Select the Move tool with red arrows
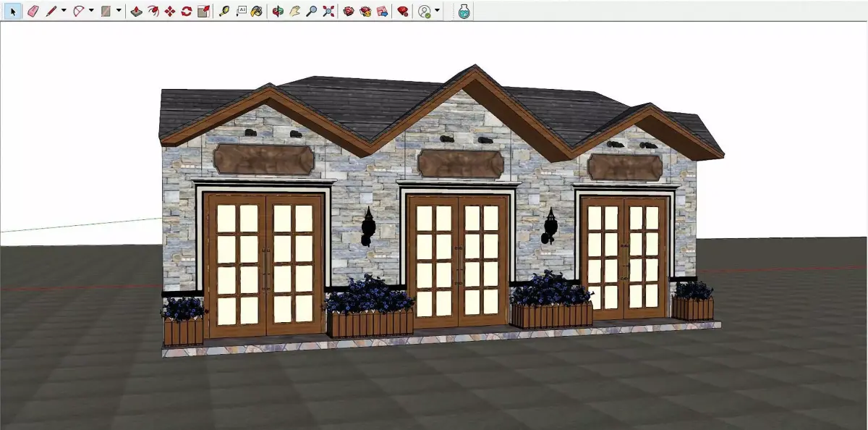Screen dimensions: 868x430 170,11
